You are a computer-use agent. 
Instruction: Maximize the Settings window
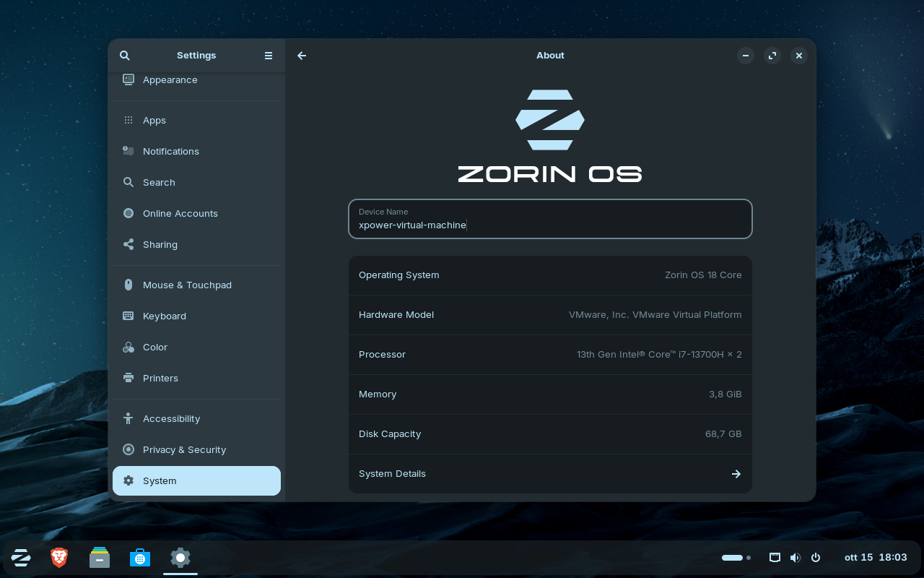click(772, 56)
